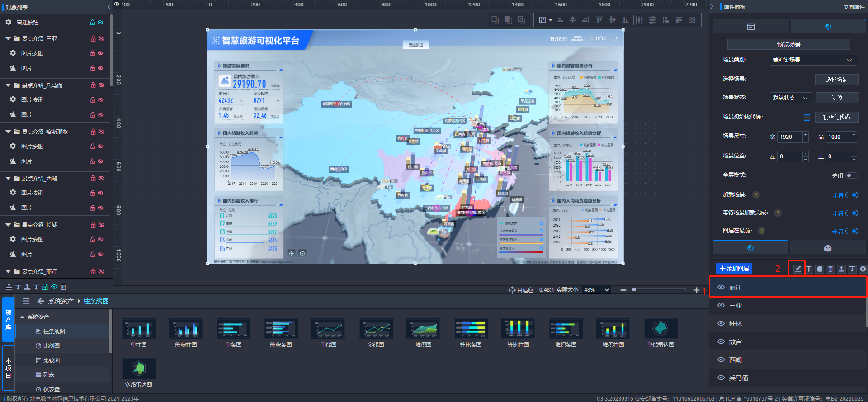Click the 添加图层 button

tap(734, 269)
